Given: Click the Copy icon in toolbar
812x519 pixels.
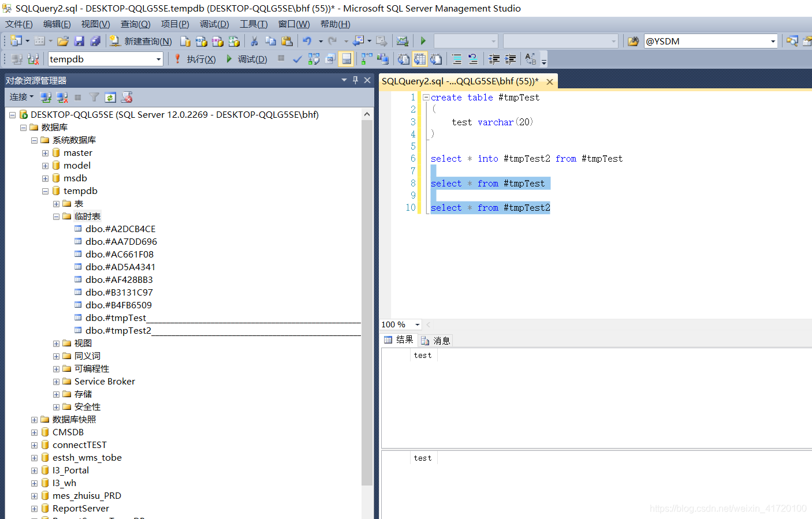Looking at the screenshot, I should 270,41.
